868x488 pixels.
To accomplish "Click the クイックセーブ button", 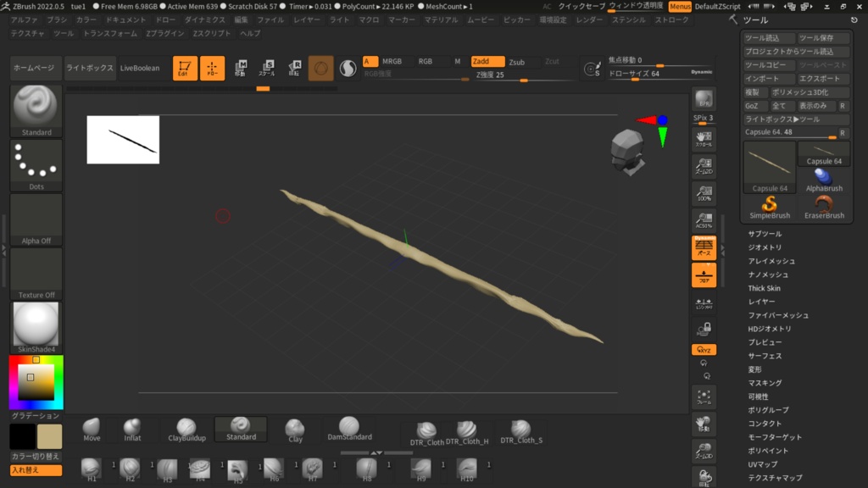I will click(581, 7).
